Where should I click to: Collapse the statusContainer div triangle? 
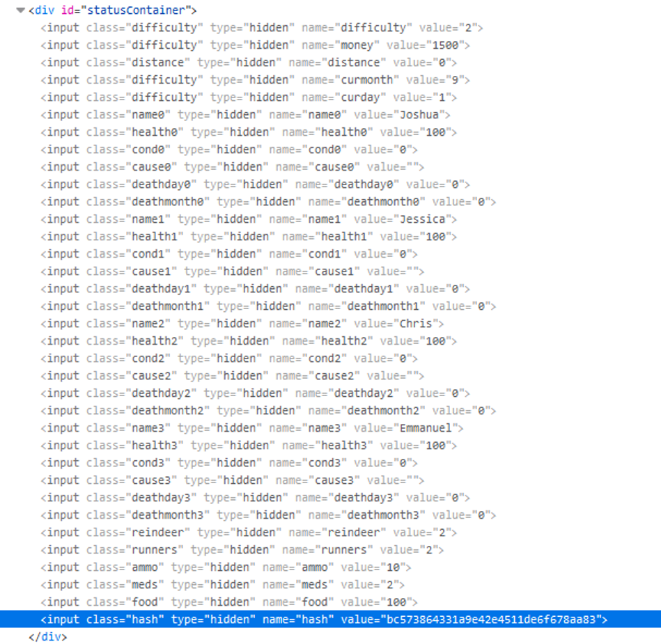pos(20,10)
